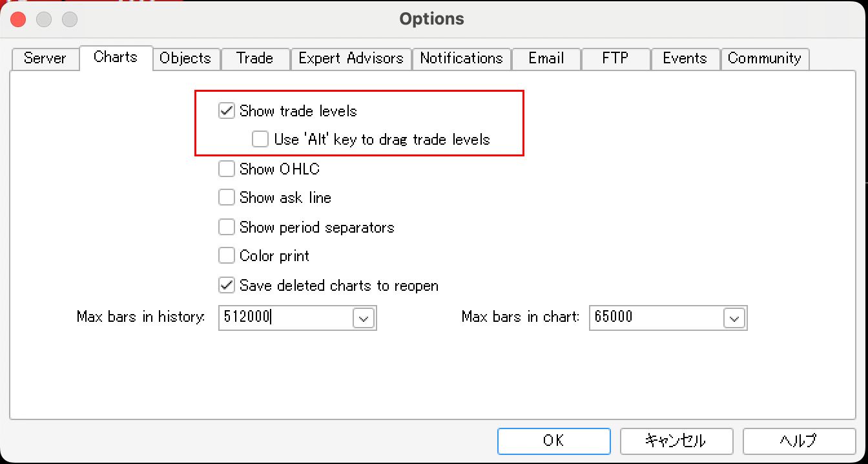
Task: Switch to the Server tab
Action: point(45,58)
